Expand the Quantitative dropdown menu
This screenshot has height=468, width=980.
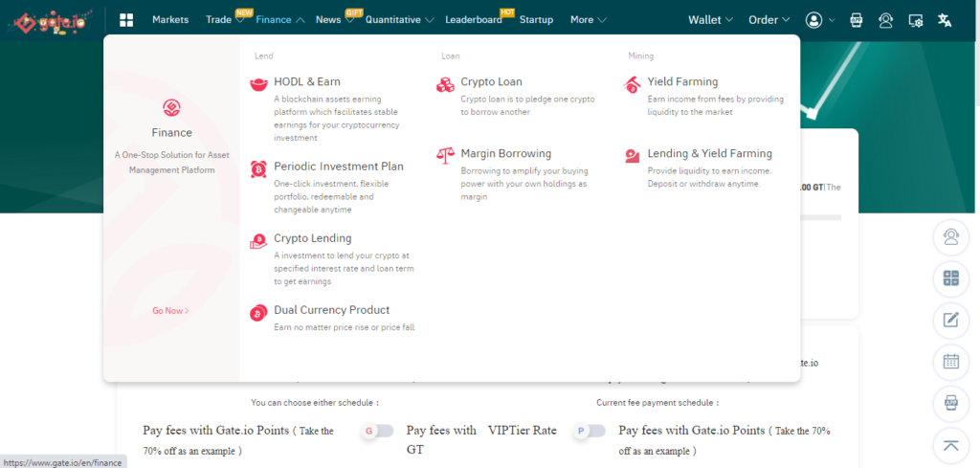tap(430, 20)
